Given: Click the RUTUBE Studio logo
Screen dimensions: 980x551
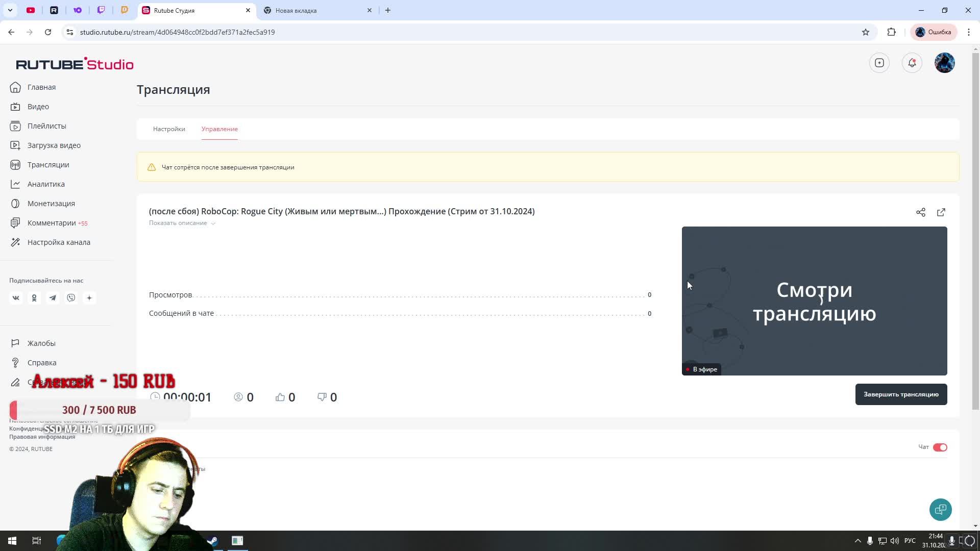Looking at the screenshot, I should [75, 64].
